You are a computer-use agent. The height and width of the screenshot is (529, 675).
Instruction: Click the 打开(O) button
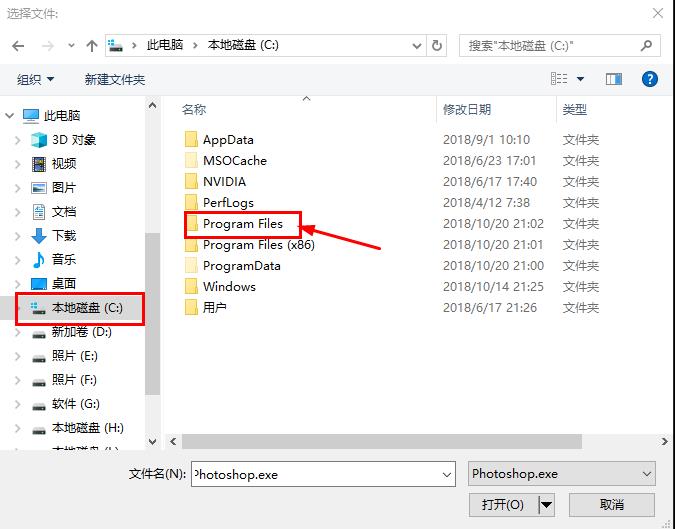click(503, 504)
